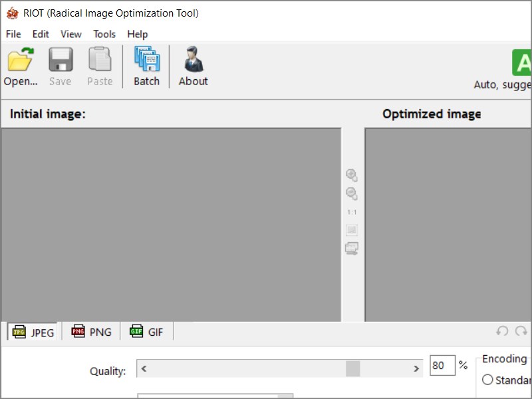Open the Help menu
This screenshot has height=399, width=532.
coord(138,35)
